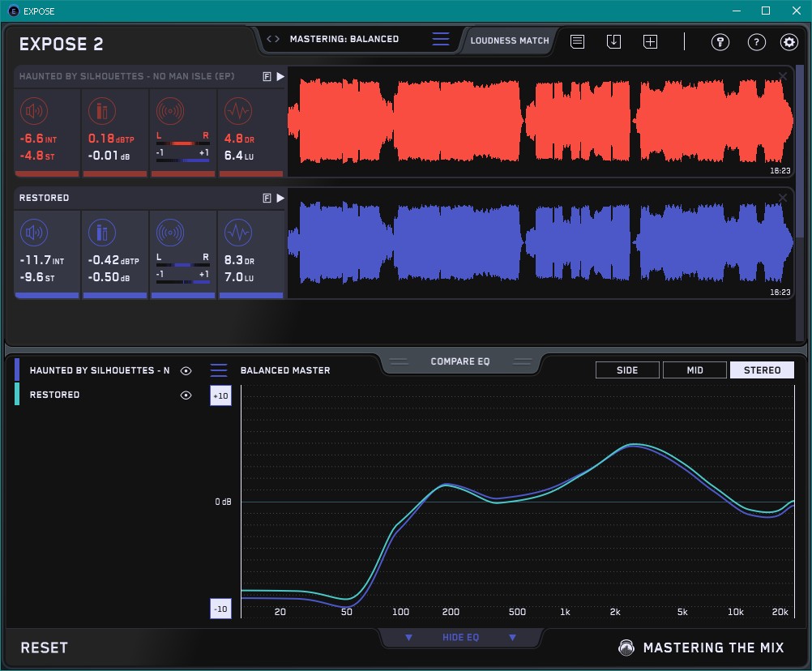Click the peak level icon on first track

(101, 112)
